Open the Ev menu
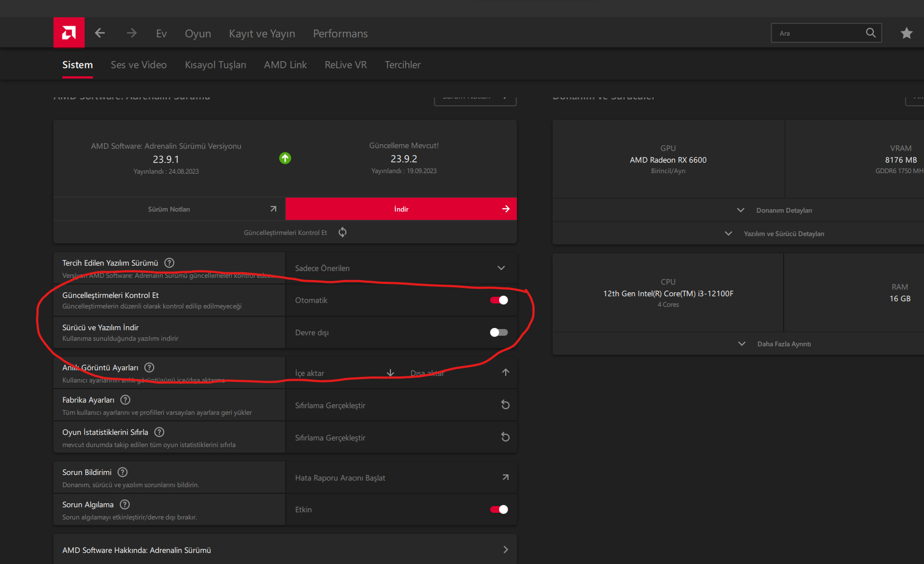 point(162,33)
